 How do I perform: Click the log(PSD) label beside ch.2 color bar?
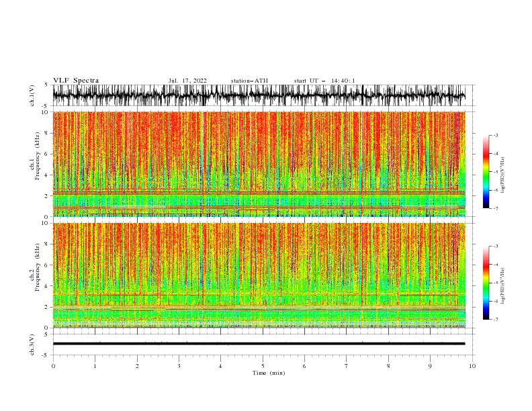[503, 285]
